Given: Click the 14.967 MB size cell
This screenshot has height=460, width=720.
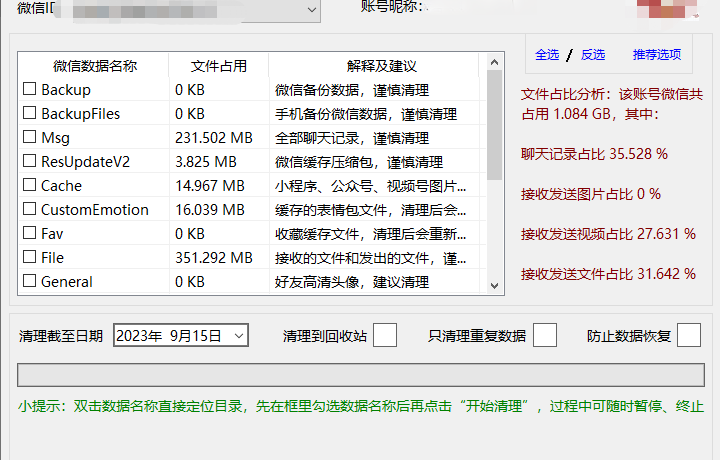Looking at the screenshot, I should coord(210,186).
